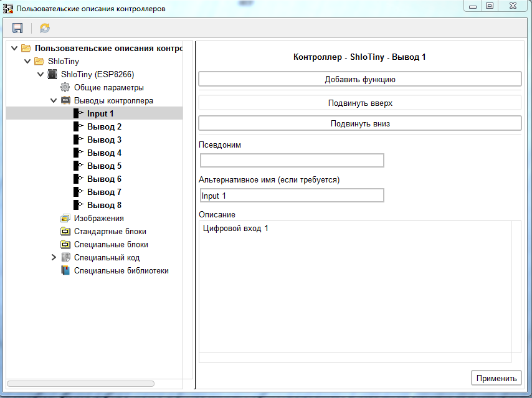Click the ShIoTiny (ESP8266) chip icon
The height and width of the screenshot is (398, 532).
(52, 74)
